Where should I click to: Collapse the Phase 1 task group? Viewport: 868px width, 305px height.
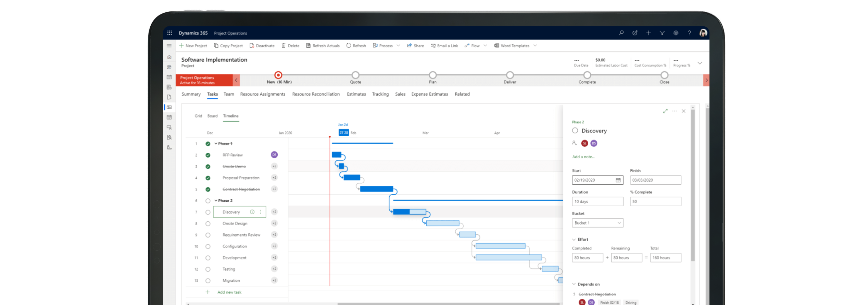click(216, 144)
